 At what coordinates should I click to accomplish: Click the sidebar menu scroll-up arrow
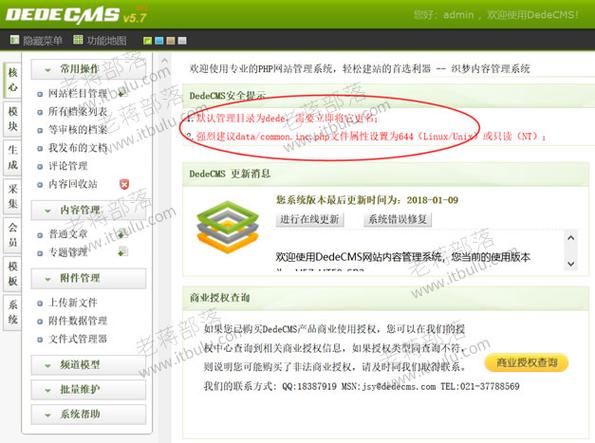[x=164, y=60]
